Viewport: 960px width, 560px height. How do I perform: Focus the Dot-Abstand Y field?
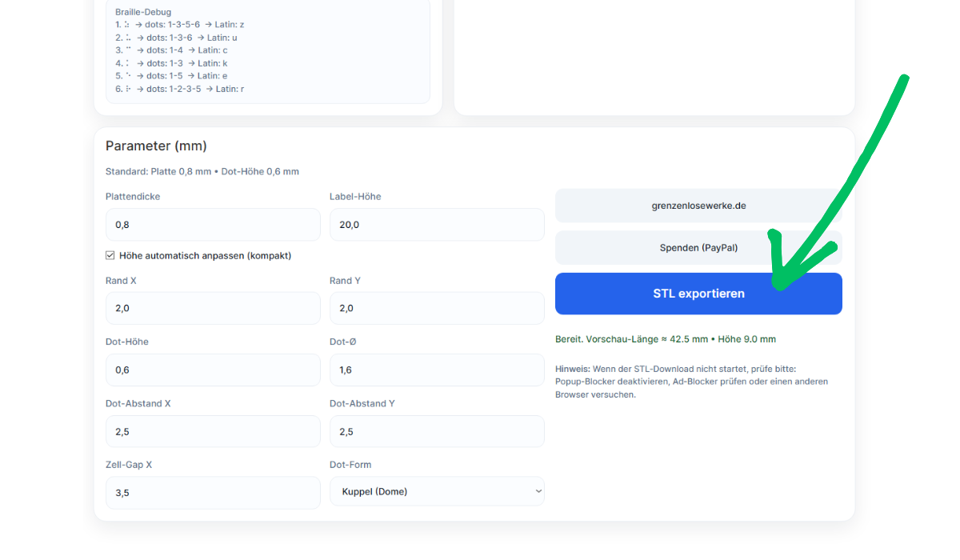click(x=437, y=432)
